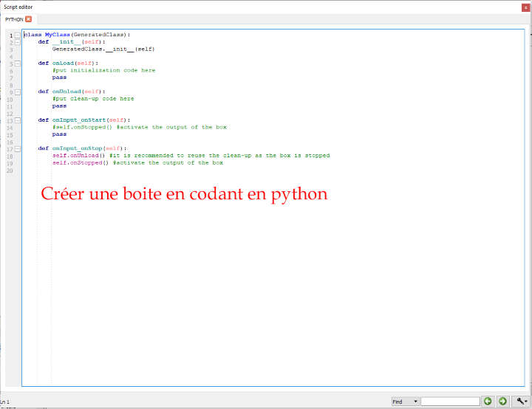532x409 pixels.
Task: Click the 'def onInput_onStart(self):' line
Action: 84,120
